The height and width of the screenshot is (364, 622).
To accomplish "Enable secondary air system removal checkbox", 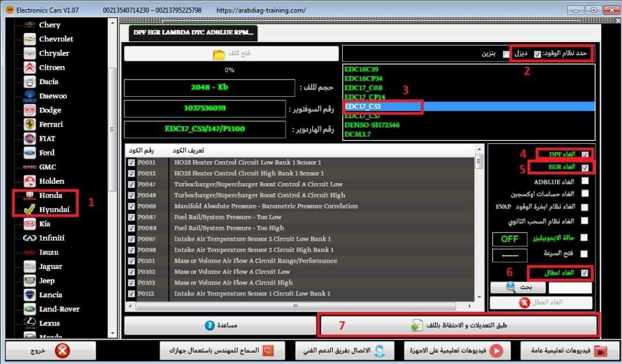I will 585,221.
